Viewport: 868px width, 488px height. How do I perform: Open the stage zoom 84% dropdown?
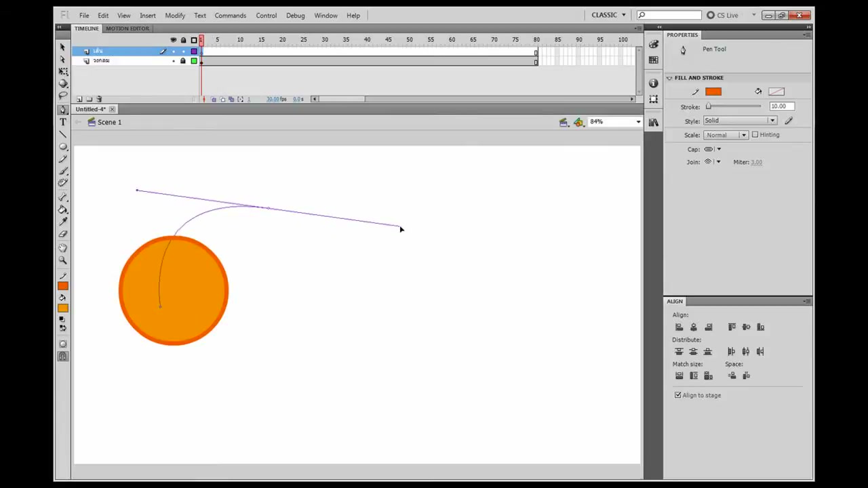click(x=637, y=122)
